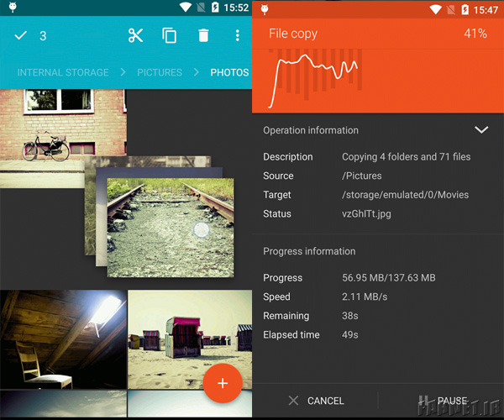Tap the checkmark to finish selection
Viewport: 504px width, 420px height.
21,35
